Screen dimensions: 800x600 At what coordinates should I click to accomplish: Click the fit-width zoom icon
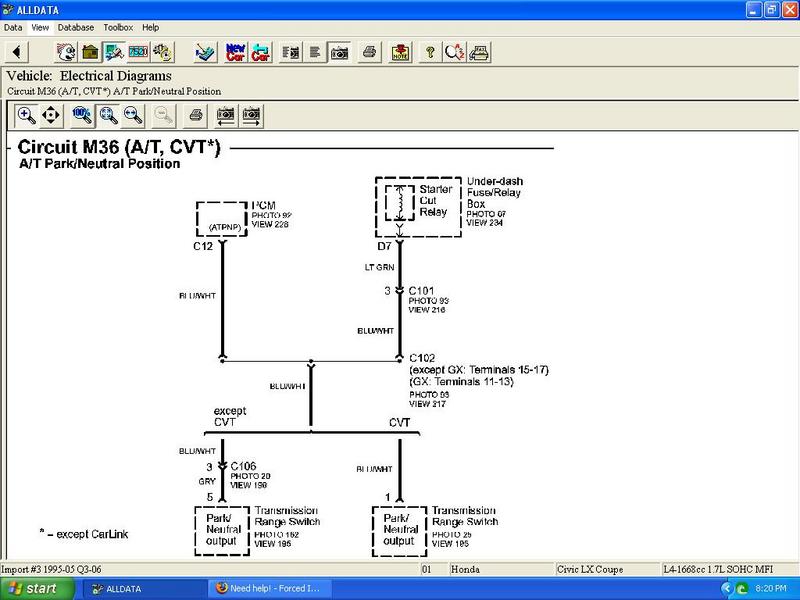(132, 115)
